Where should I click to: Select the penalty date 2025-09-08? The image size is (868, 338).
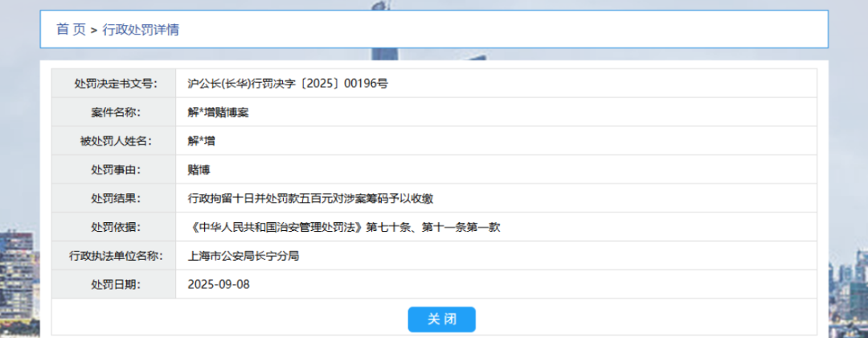[219, 284]
